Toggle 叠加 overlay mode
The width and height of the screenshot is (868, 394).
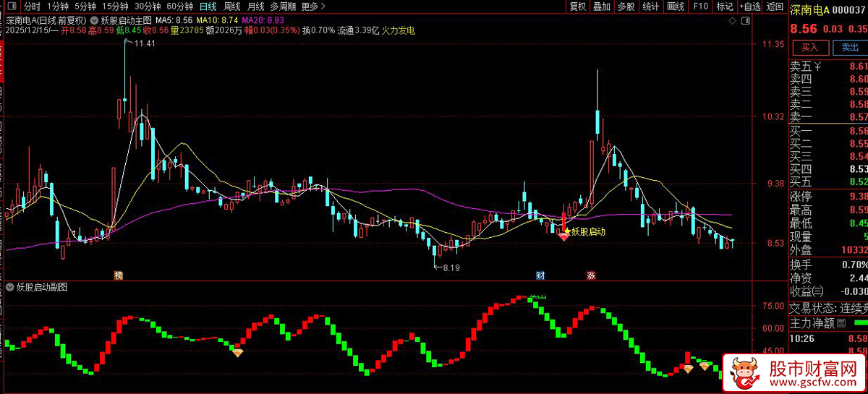click(602, 7)
